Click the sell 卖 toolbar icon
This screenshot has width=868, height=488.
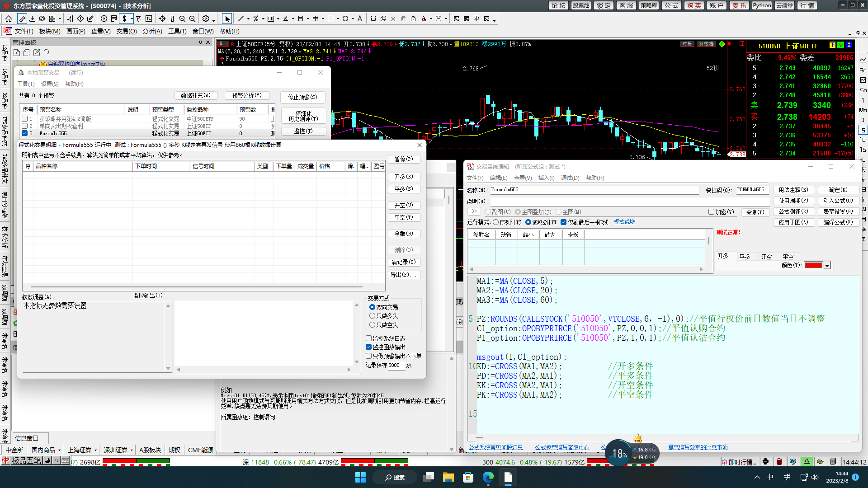[466, 19]
